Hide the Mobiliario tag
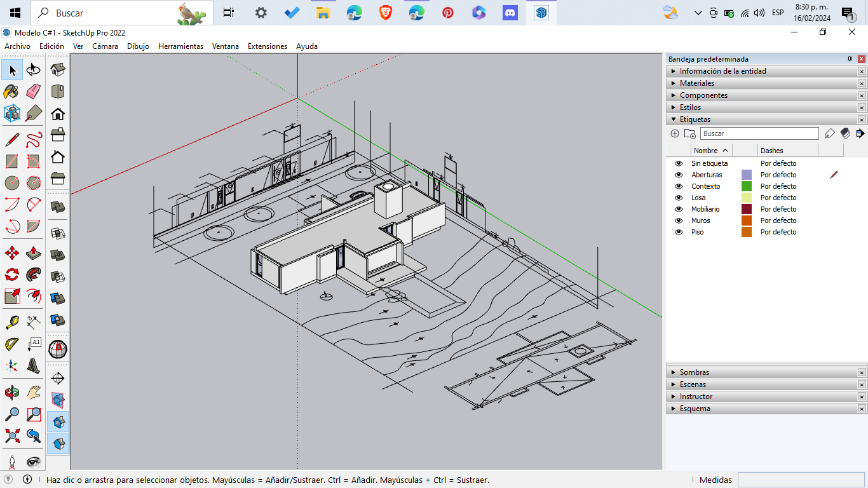 coord(679,209)
